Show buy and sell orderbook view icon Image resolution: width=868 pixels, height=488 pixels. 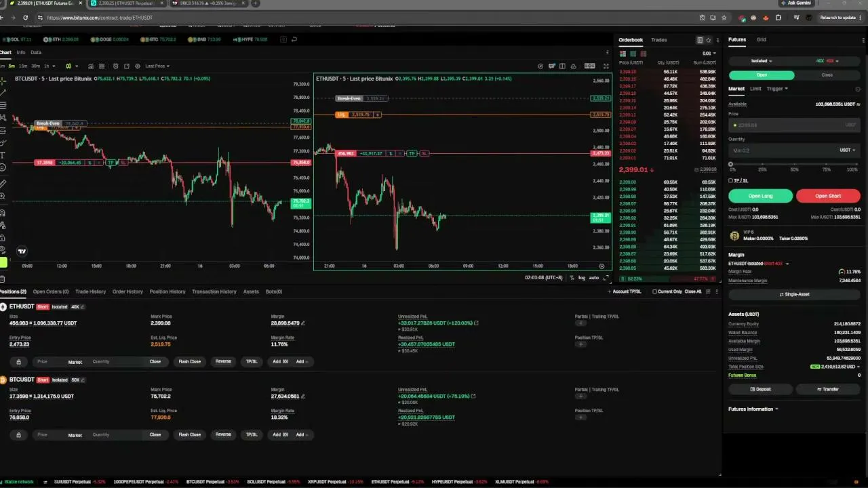623,54
